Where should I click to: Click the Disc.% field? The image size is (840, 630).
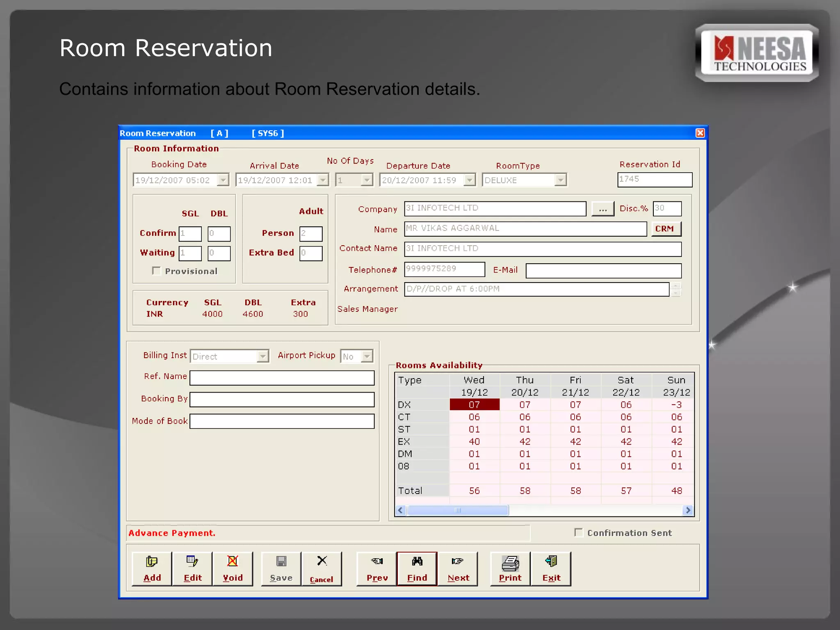click(x=667, y=209)
